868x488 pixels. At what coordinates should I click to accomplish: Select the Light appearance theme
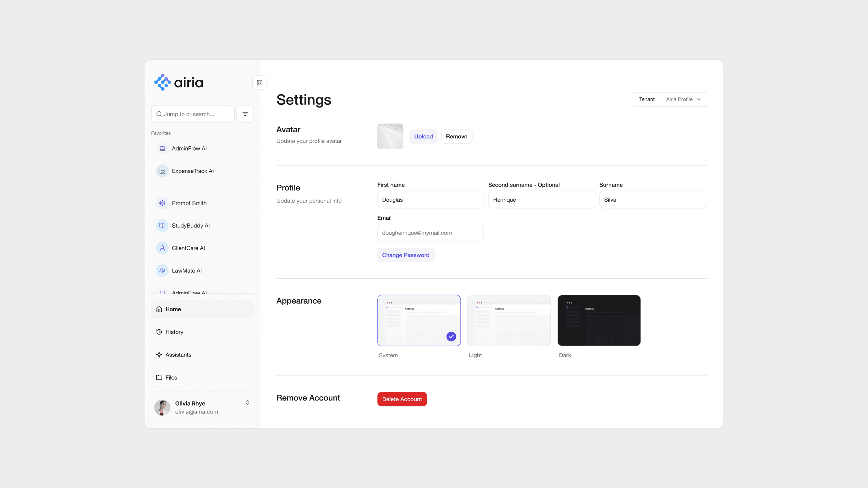(x=509, y=320)
